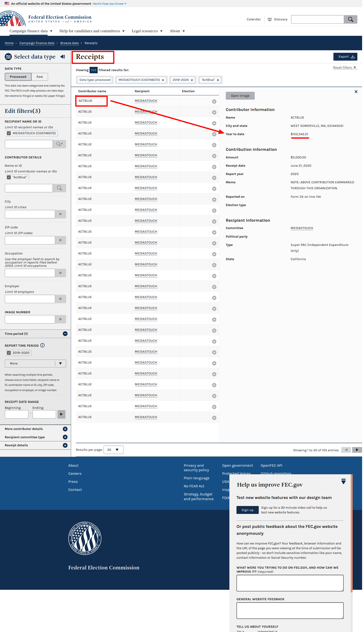Expand the Receipt details section
The image size is (364, 632).
point(65,445)
